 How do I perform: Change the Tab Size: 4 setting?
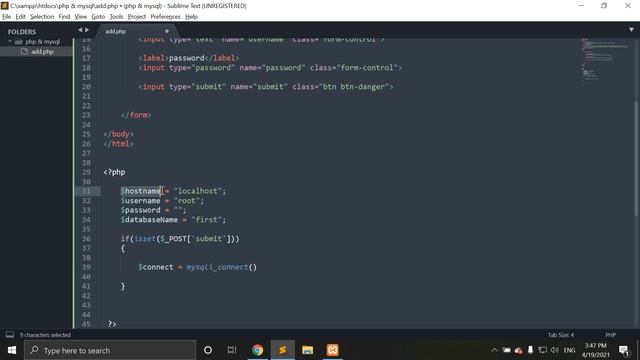pyautogui.click(x=561, y=335)
